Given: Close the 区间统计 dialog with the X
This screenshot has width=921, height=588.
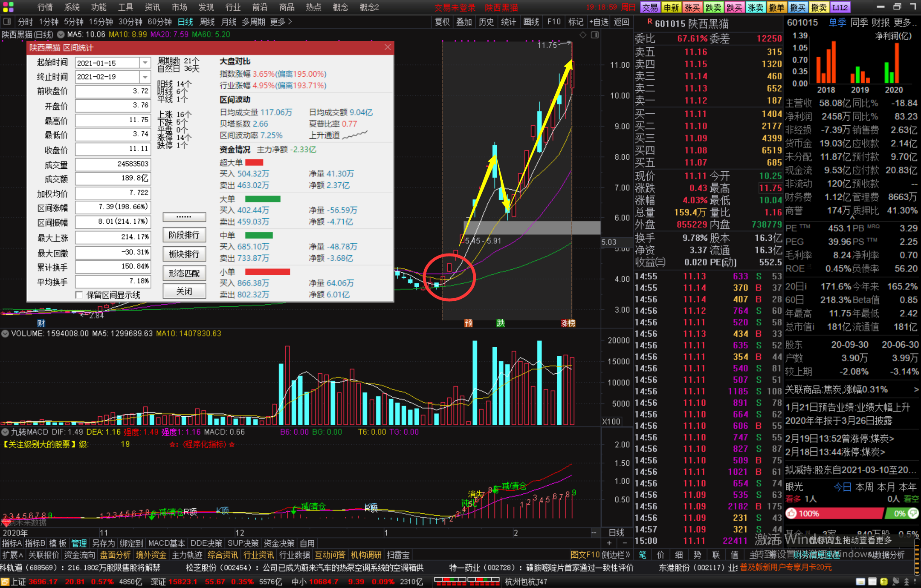Looking at the screenshot, I should [387, 47].
